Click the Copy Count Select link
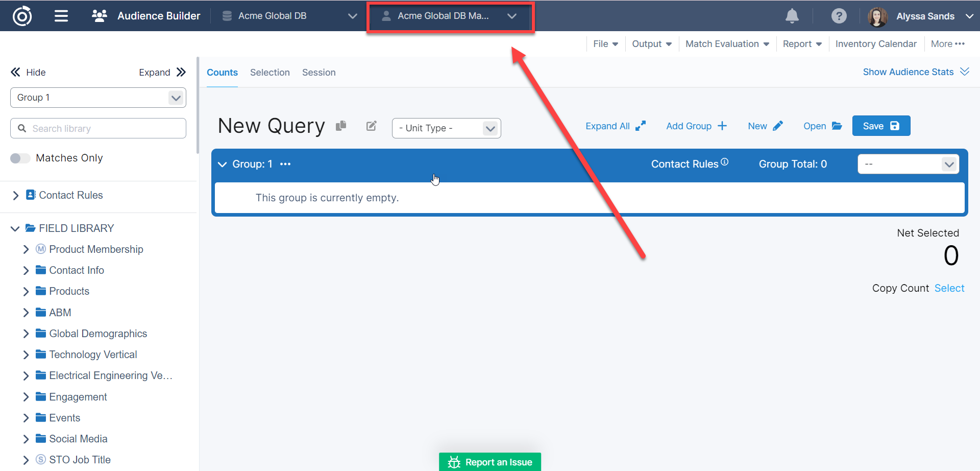 tap(949, 288)
